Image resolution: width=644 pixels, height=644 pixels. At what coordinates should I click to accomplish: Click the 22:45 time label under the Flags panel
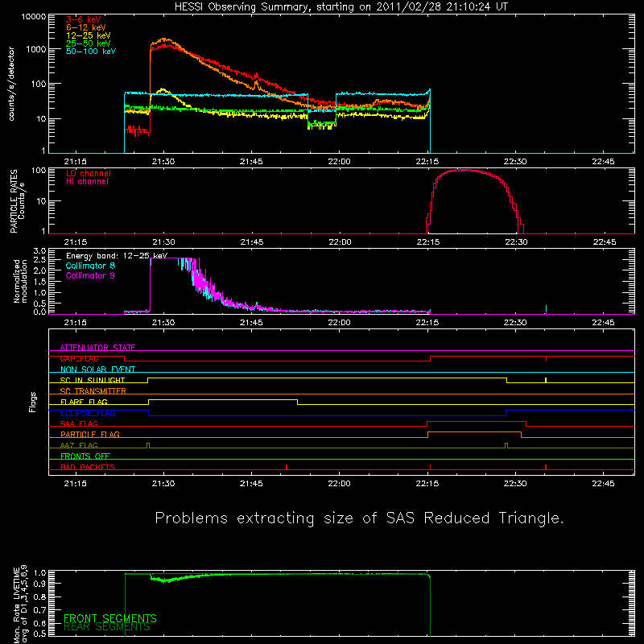tap(603, 484)
